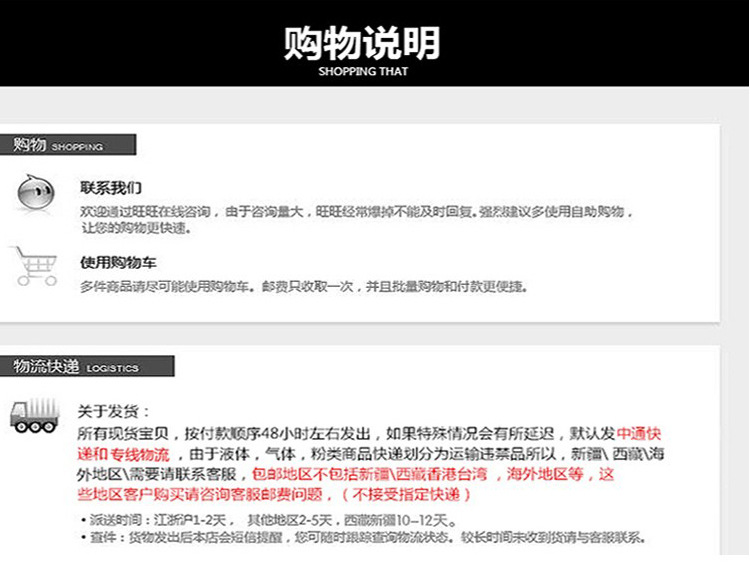Click the 查件 tracking bullet line

pos(363,538)
